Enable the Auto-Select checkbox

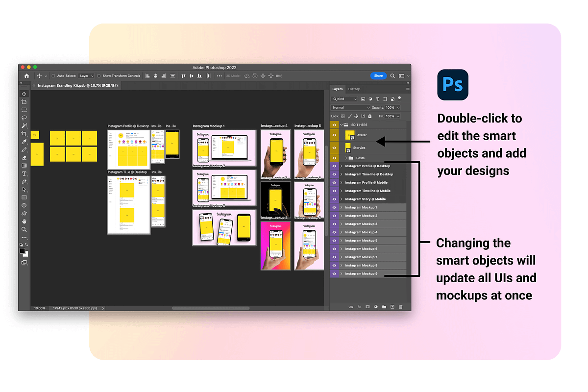53,76
